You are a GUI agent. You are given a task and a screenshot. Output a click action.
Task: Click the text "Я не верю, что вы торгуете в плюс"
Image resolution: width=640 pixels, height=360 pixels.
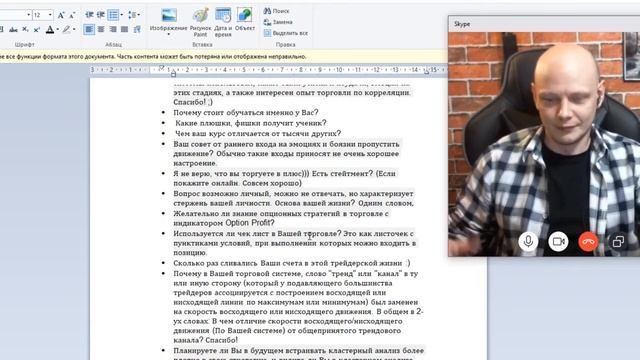point(238,173)
